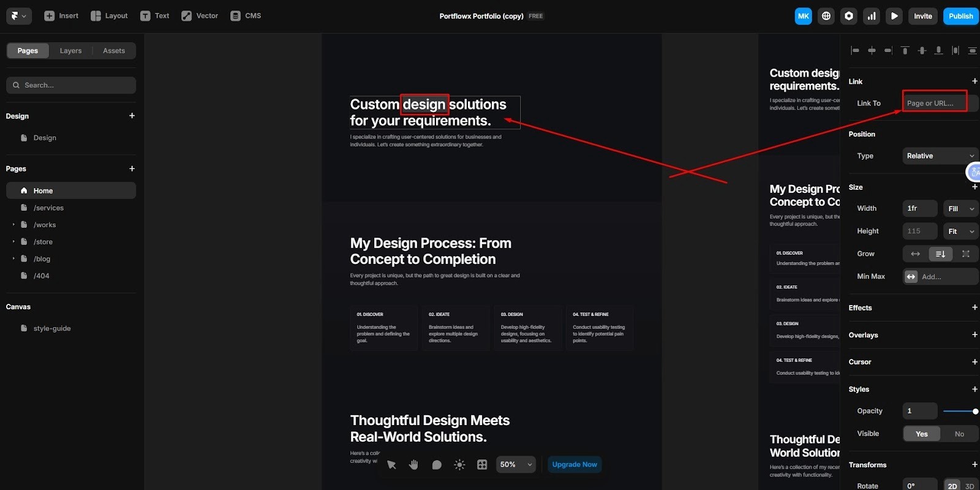Set Grow to horizontal arrows option

pyautogui.click(x=915, y=254)
